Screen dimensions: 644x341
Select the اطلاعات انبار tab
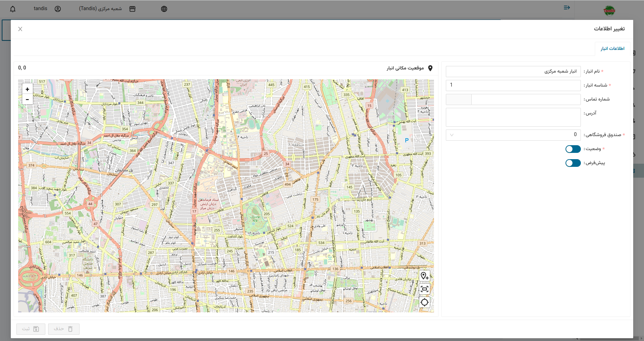click(x=612, y=49)
